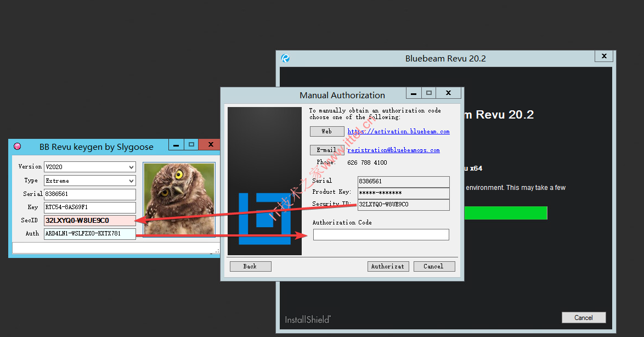Click the Key field RTC54-8AS69F1
The height and width of the screenshot is (337, 644).
click(89, 207)
